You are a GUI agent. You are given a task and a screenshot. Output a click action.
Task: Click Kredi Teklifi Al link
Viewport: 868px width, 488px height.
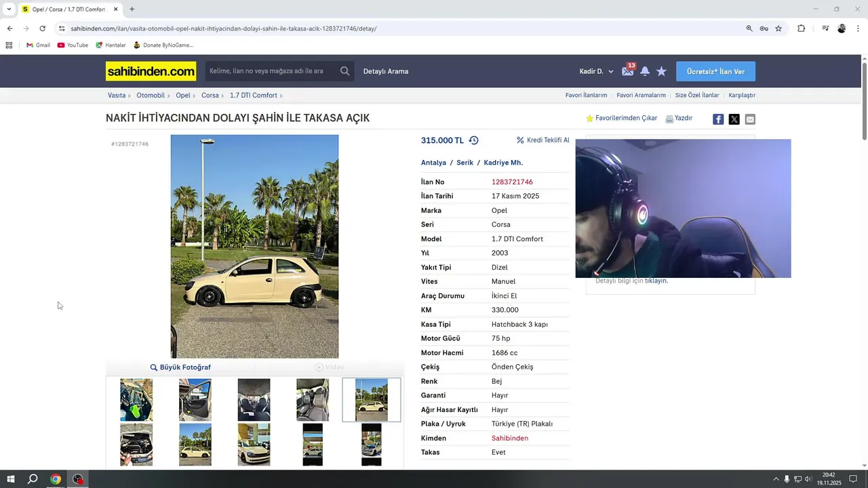542,140
